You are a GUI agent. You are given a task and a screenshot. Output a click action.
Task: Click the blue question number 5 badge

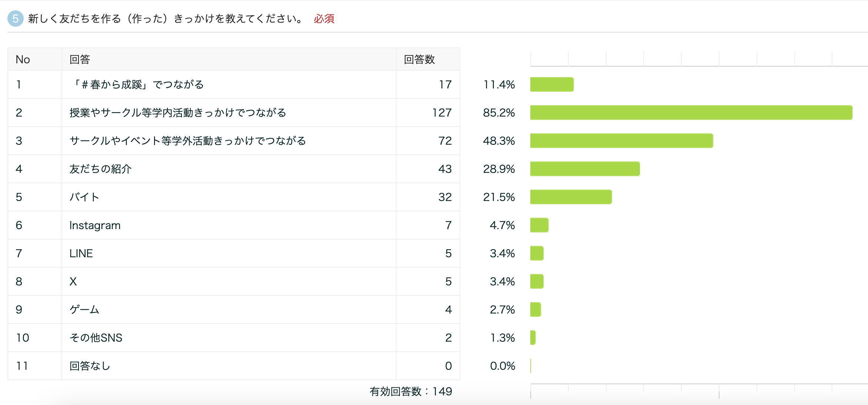tap(15, 19)
